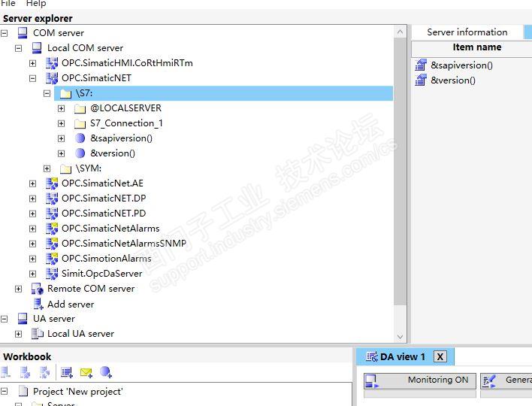Click the Server explorer scrollbar down arrow
Screen dimensions: 532x406
pyautogui.click(x=400, y=336)
